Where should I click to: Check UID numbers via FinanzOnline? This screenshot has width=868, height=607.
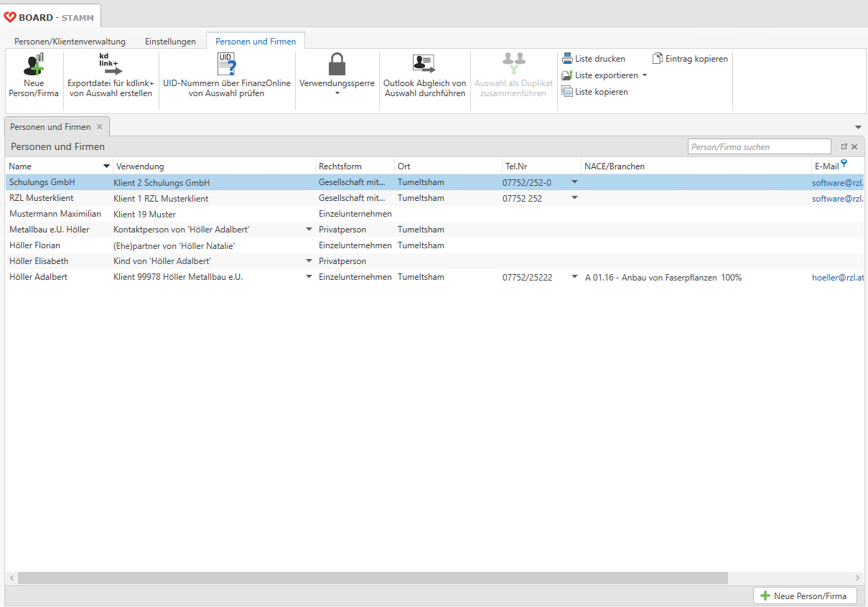point(227,65)
